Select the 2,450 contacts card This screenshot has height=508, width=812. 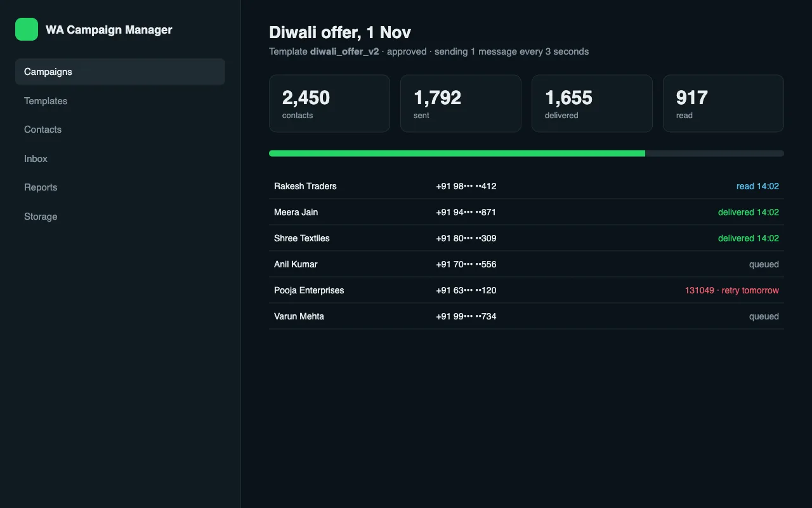329,104
